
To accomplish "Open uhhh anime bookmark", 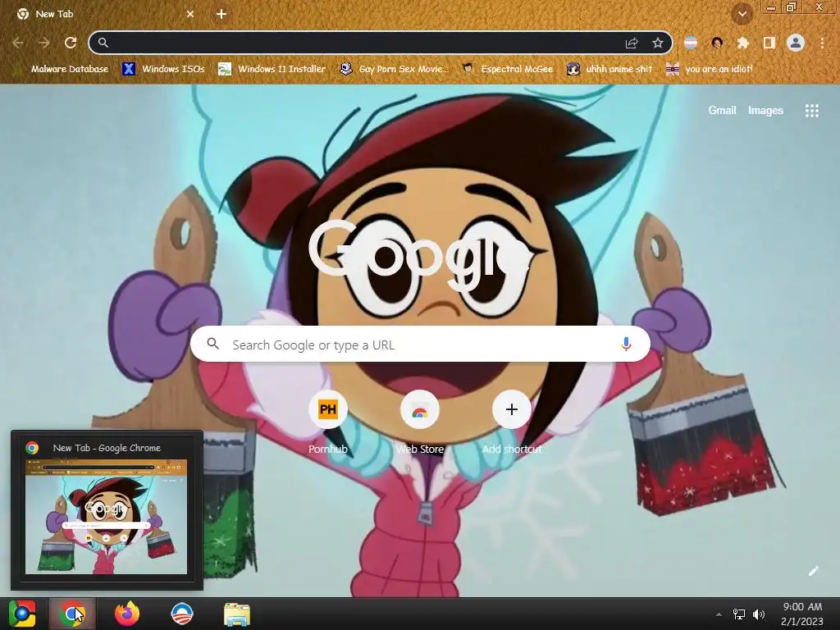I will (610, 69).
